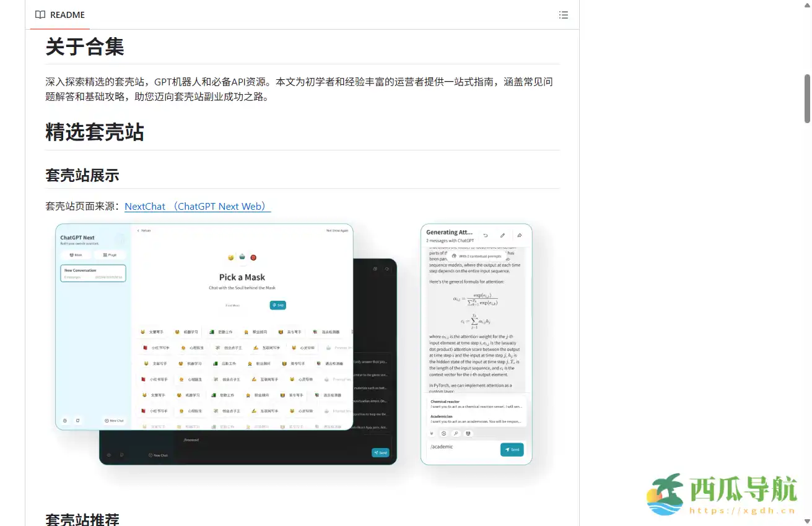Open the table of contents list icon

coord(564,14)
